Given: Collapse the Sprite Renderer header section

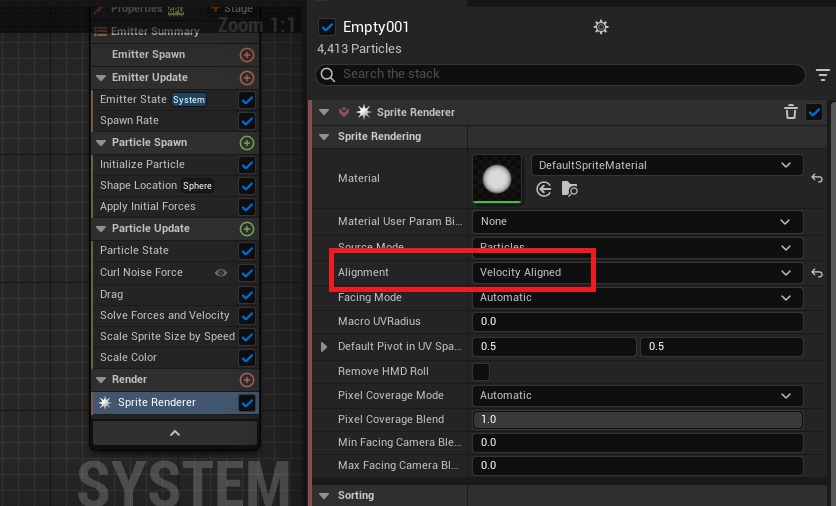Looking at the screenshot, I should coord(324,112).
